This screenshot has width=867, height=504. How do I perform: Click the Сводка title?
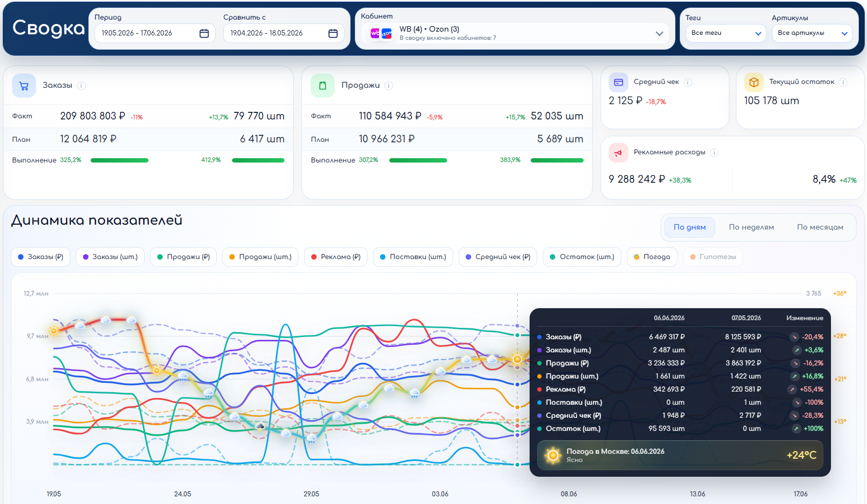[x=49, y=28]
